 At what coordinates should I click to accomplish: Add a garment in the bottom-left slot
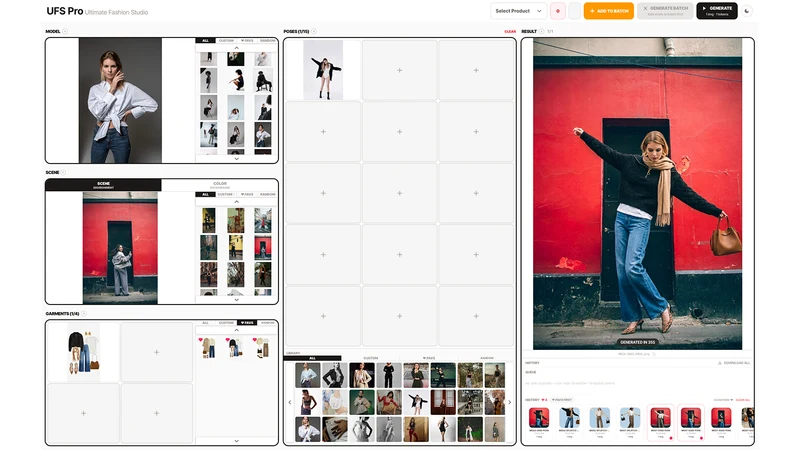click(84, 413)
